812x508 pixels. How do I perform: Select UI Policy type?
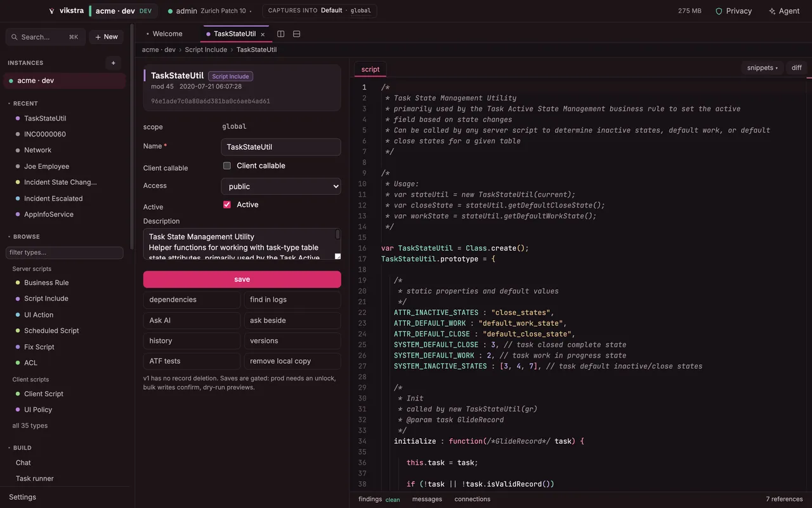pyautogui.click(x=38, y=410)
